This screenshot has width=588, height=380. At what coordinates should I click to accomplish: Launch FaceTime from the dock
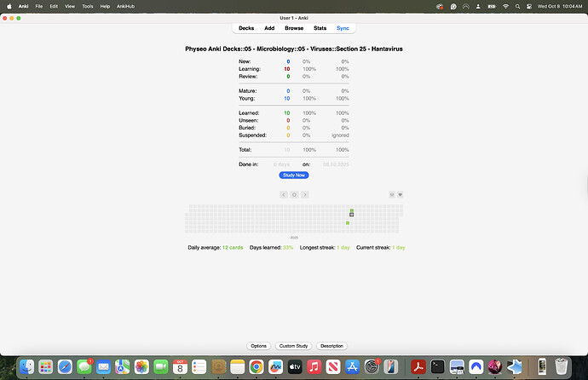160,367
